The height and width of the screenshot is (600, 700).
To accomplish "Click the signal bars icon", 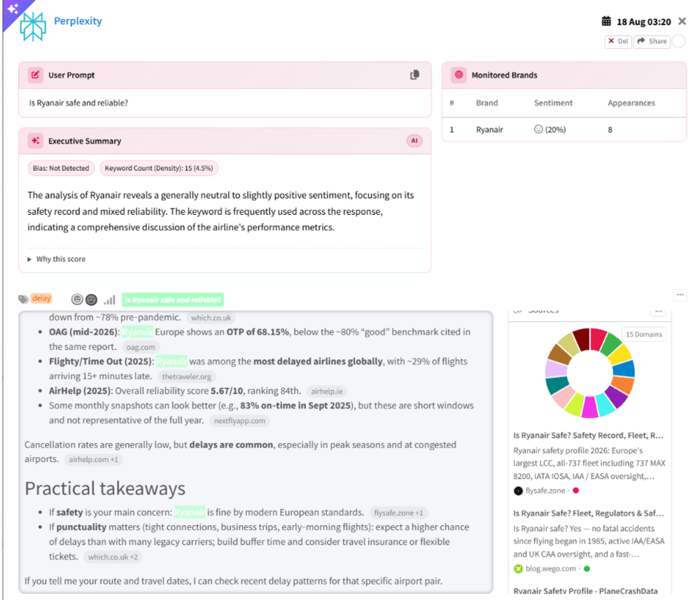I will [x=110, y=300].
